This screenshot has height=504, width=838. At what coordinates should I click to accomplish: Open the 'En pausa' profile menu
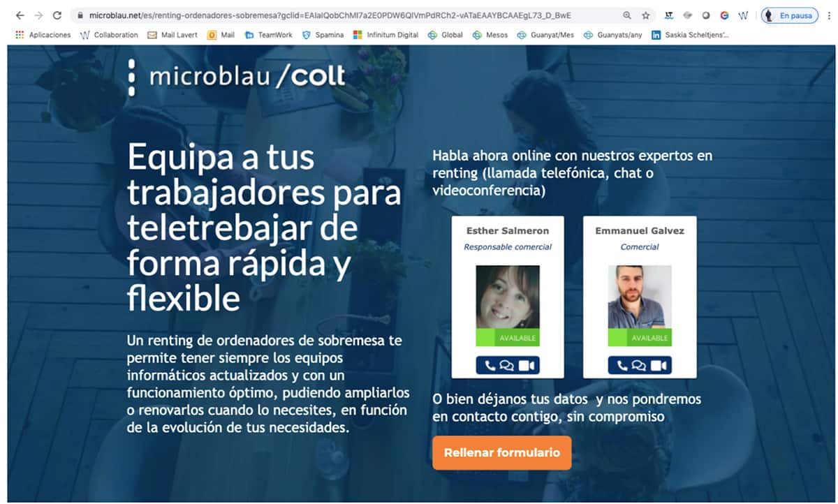point(789,15)
